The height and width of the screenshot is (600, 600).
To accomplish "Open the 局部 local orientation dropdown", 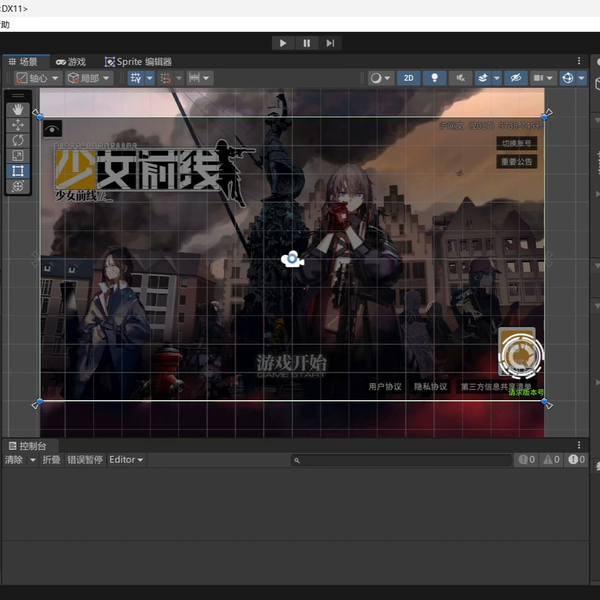I will [89, 78].
